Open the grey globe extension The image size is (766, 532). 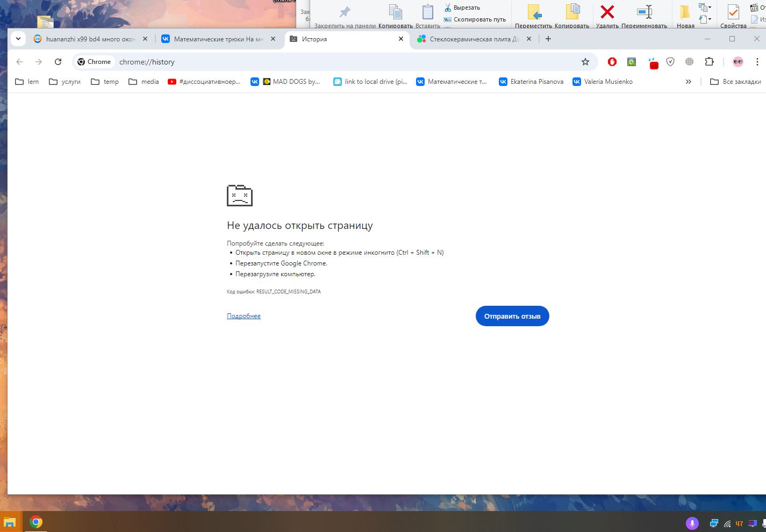[x=690, y=62]
